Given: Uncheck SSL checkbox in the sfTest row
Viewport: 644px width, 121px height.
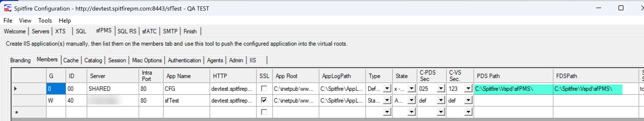Looking at the screenshot, I should [x=264, y=100].
